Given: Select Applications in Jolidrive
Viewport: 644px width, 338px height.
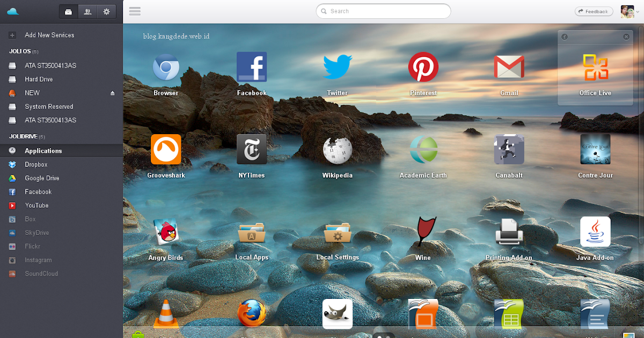Looking at the screenshot, I should pyautogui.click(x=61, y=151).
